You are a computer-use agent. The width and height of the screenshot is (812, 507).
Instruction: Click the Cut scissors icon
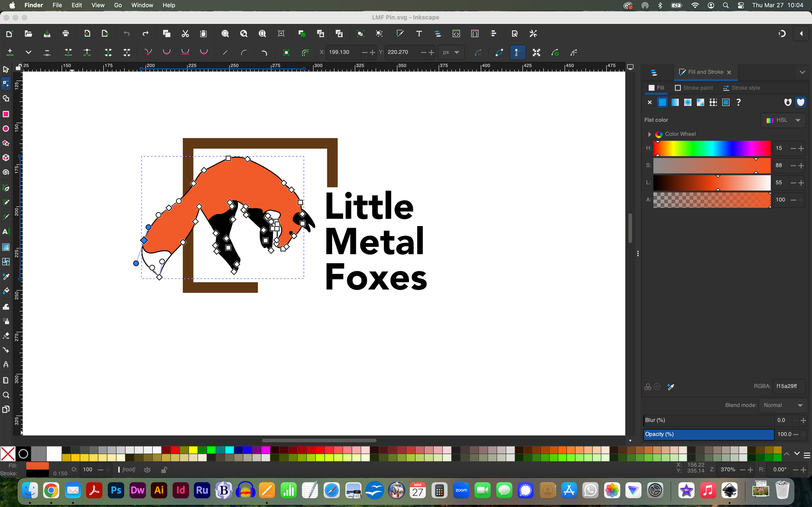coord(185,34)
